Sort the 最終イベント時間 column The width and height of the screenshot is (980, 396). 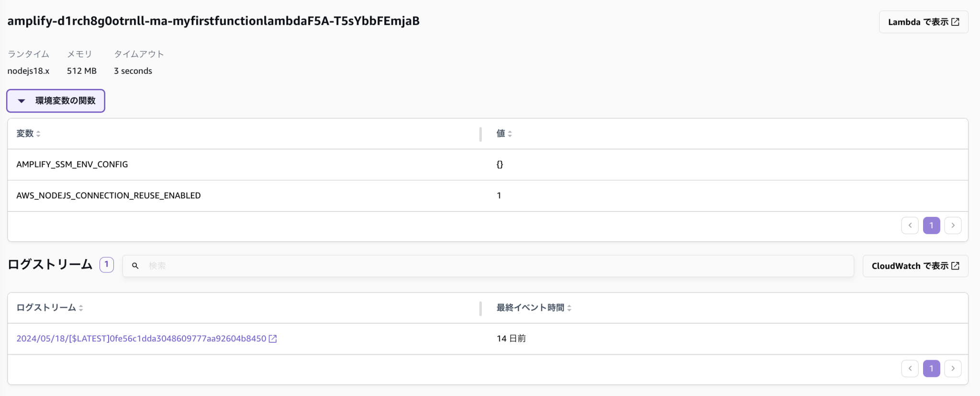534,308
